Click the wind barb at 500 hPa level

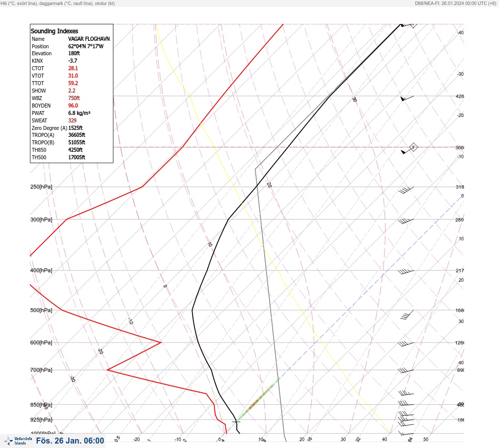tap(407, 315)
